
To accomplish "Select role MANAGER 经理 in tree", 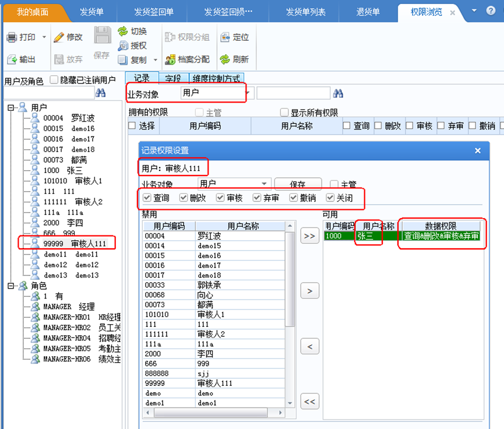I will [69, 307].
